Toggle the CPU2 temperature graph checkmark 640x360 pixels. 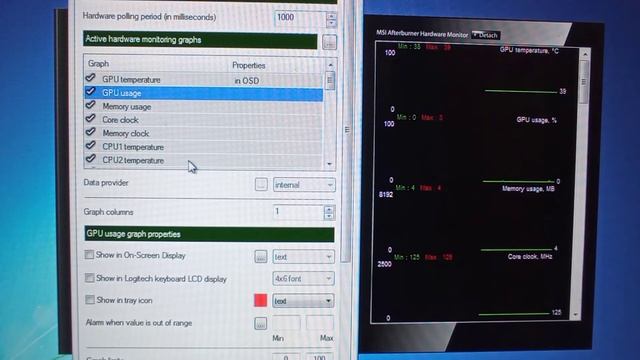coord(90,158)
